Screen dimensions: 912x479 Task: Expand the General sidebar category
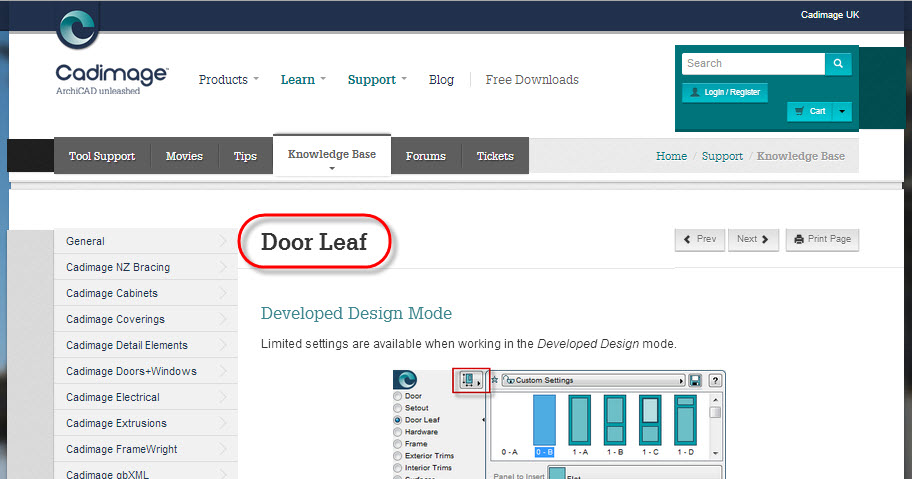point(145,241)
